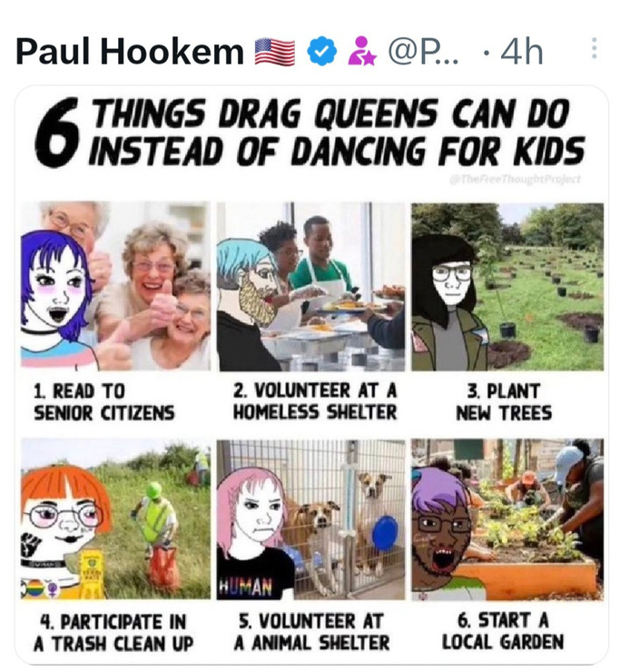Open the attached meme image
This screenshot has width=630, height=672.
coord(311,375)
